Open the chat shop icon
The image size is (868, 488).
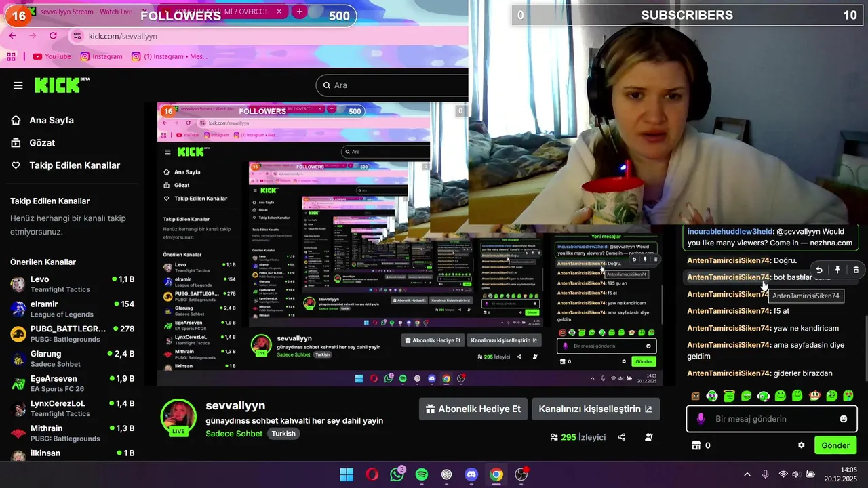tap(695, 445)
